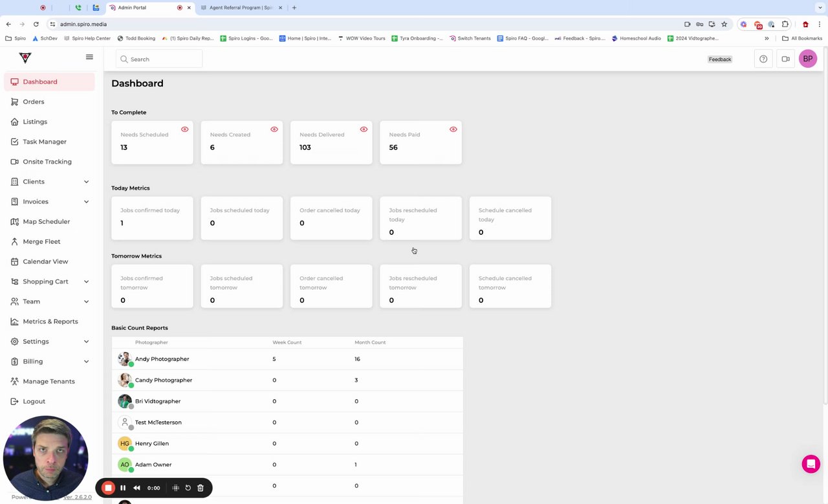This screenshot has height=504, width=828.
Task: Log out via the Logout link
Action: pos(49,401)
